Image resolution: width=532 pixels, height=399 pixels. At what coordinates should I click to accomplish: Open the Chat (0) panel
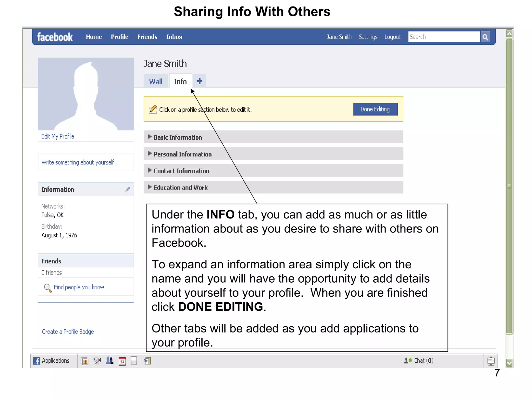tap(442, 361)
